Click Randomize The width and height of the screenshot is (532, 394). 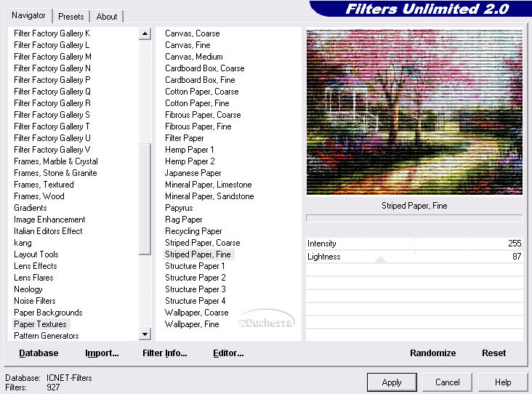click(x=432, y=353)
